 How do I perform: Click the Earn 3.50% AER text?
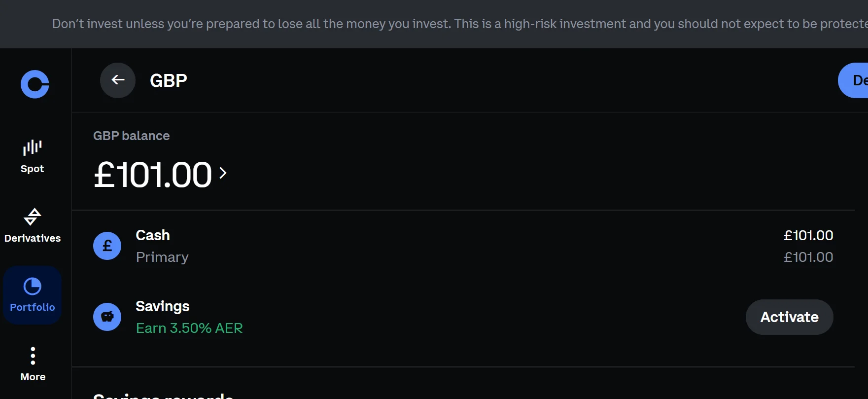pyautogui.click(x=189, y=327)
